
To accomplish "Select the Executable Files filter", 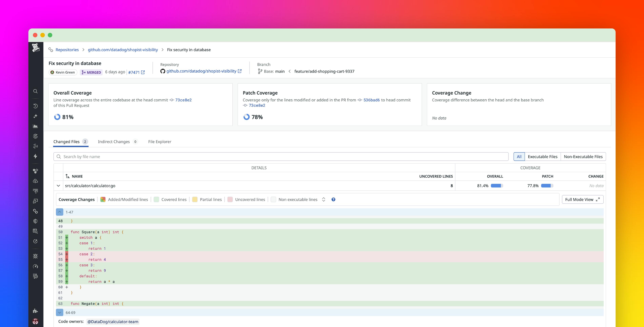I will pyautogui.click(x=542, y=157).
